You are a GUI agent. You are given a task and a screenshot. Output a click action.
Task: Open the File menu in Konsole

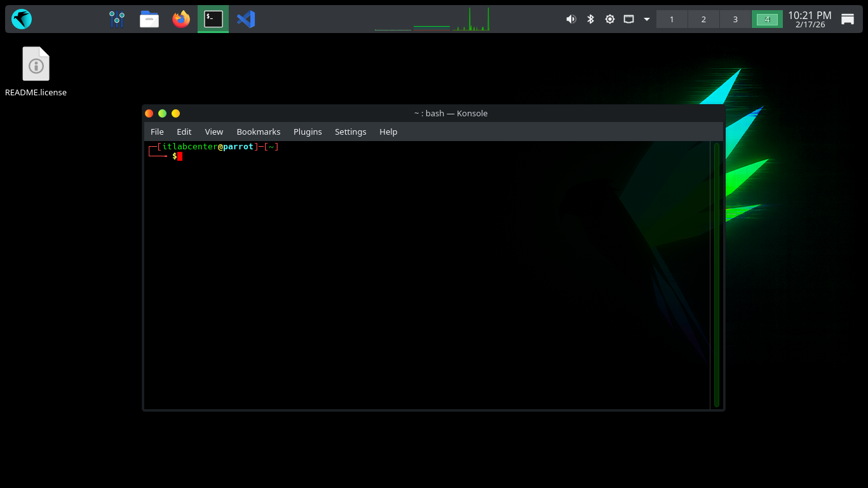click(157, 132)
